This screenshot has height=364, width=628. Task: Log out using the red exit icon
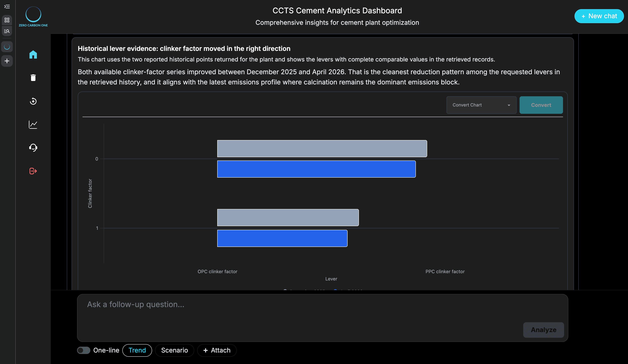coord(33,171)
